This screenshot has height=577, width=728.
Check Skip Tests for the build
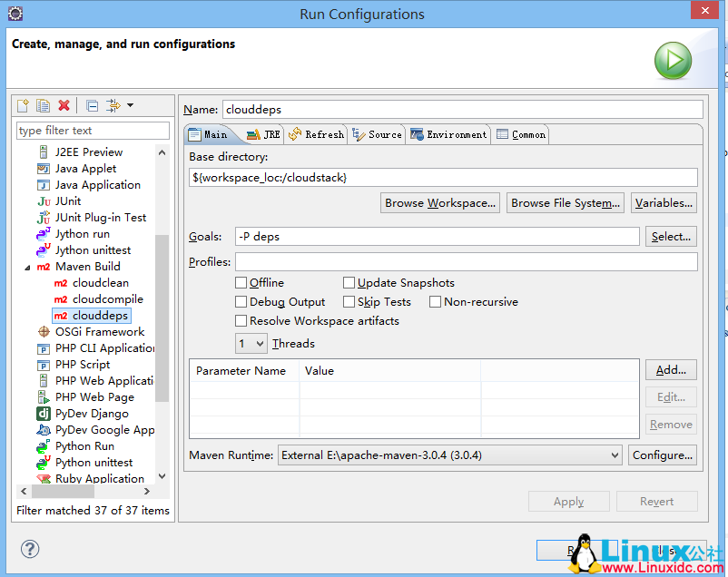pos(348,301)
